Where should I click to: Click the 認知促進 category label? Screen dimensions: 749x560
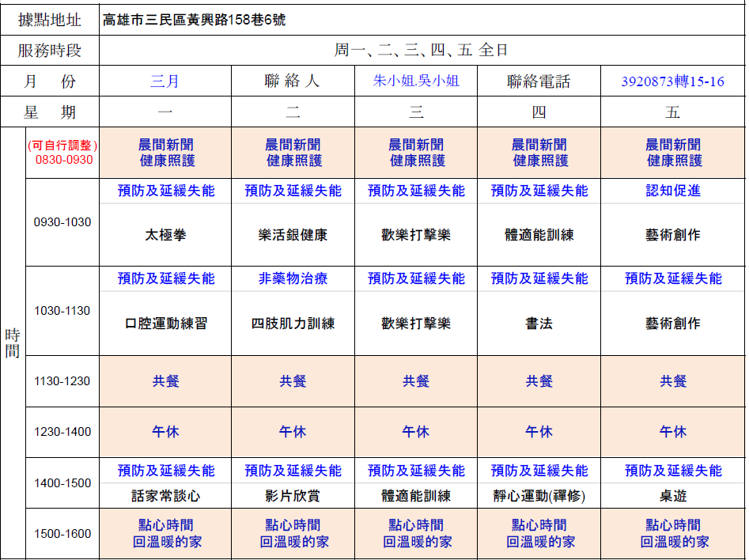click(673, 191)
